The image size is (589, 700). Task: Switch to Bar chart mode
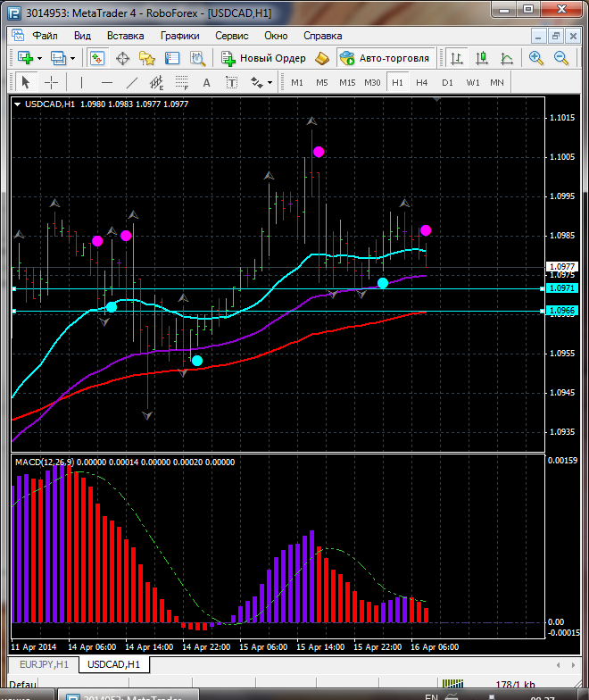(x=457, y=58)
